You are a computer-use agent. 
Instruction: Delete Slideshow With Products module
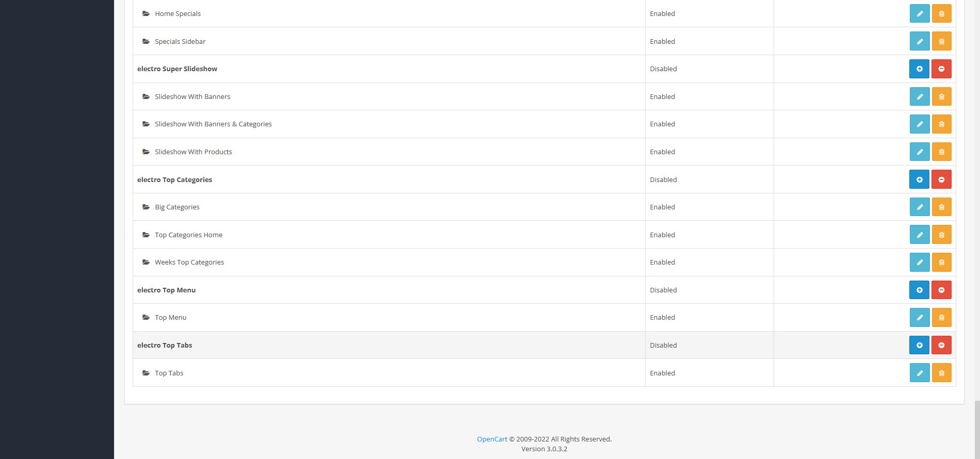coord(941,152)
